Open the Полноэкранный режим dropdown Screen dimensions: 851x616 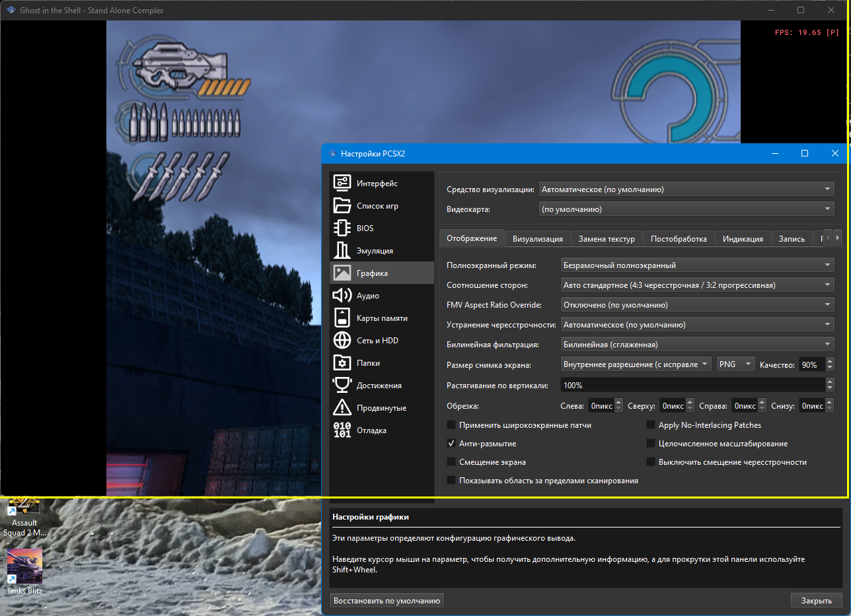(x=697, y=265)
